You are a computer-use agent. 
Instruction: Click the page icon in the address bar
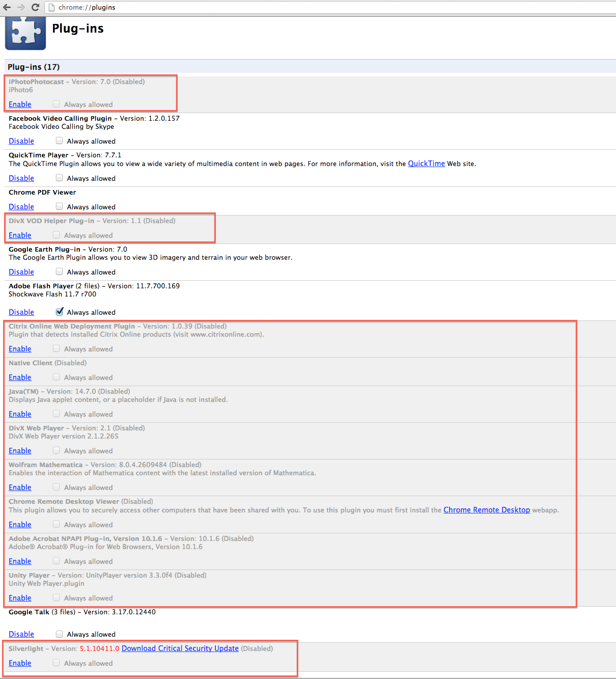tap(51, 7)
